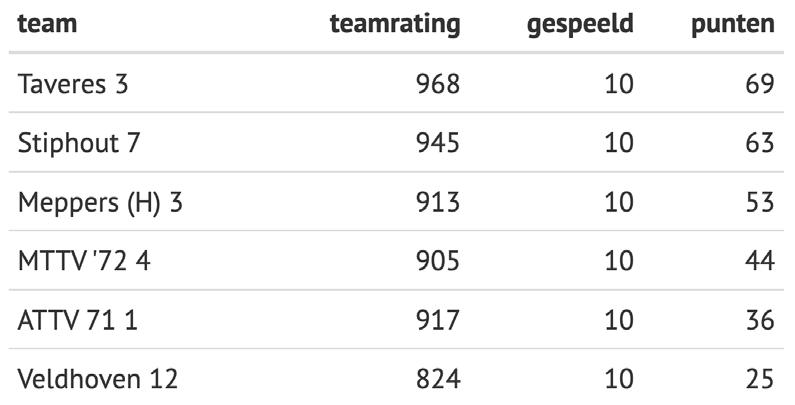This screenshot has width=795, height=405.
Task: Click teamrating value 913
Action: pyautogui.click(x=438, y=202)
